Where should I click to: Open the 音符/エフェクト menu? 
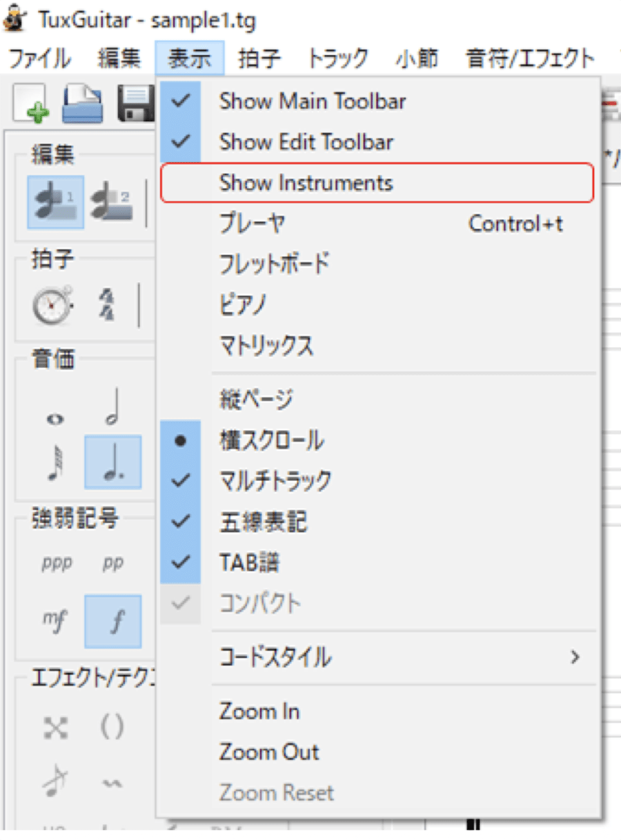530,59
